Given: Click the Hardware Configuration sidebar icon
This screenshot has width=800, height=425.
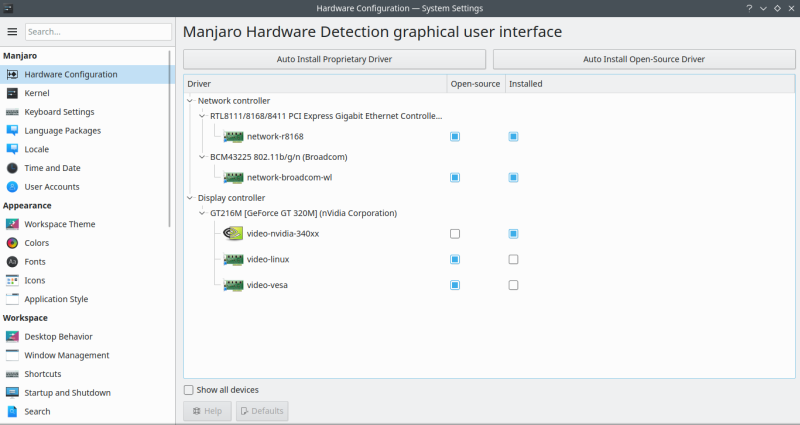Looking at the screenshot, I should [12, 74].
